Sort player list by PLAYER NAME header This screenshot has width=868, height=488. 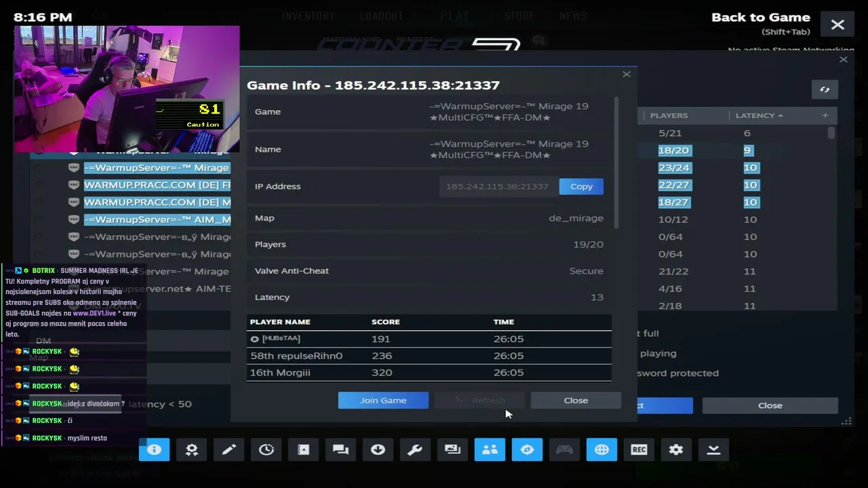click(280, 322)
